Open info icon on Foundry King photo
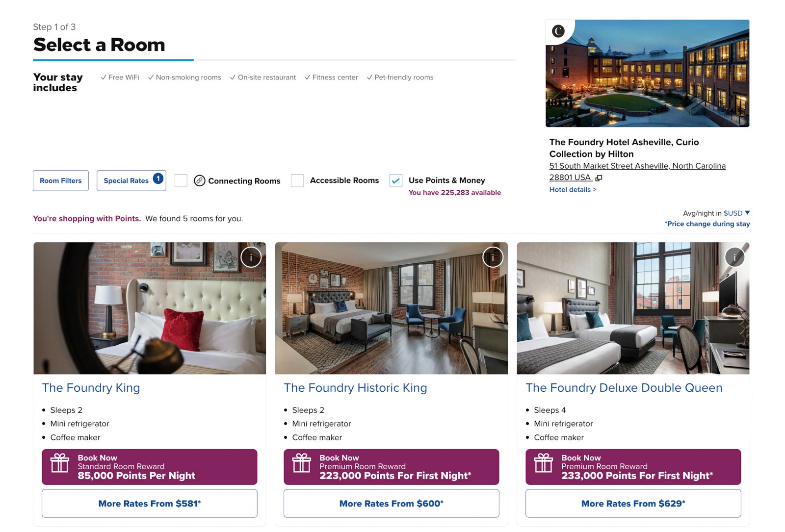 [x=251, y=257]
